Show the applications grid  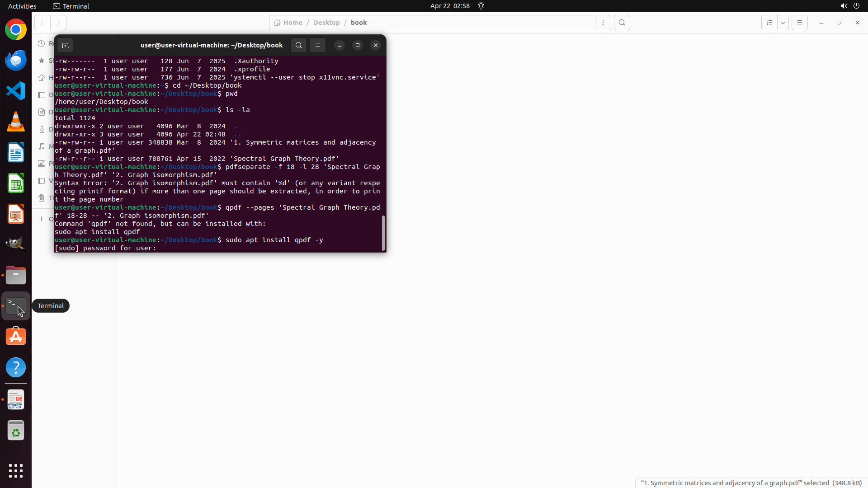(16, 470)
